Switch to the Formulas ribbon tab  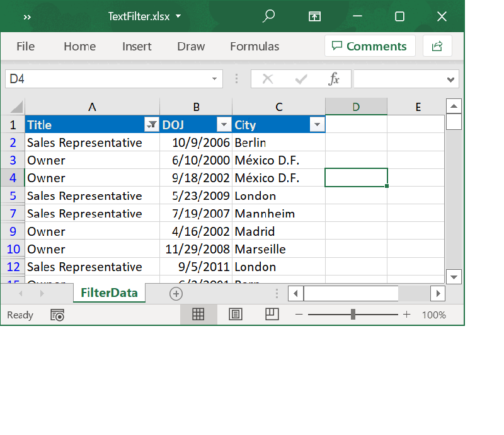tap(255, 46)
